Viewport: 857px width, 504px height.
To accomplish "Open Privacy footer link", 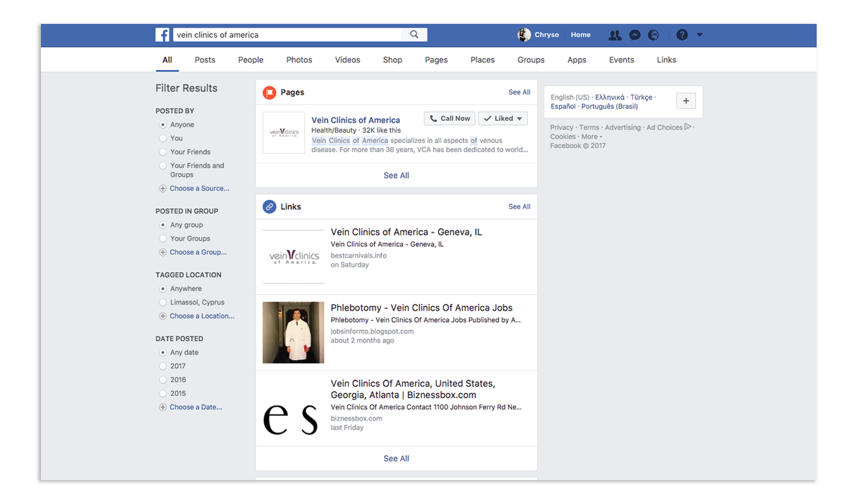I will click(x=562, y=127).
